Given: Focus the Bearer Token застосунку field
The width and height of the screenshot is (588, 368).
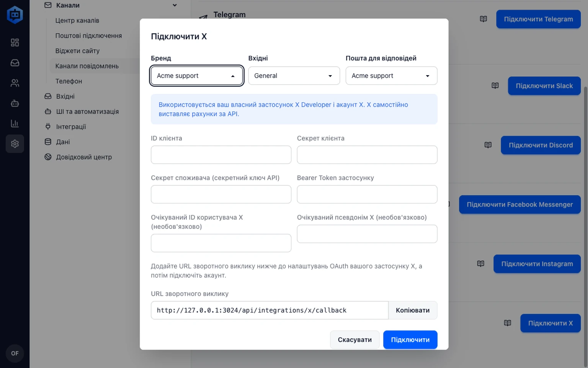Looking at the screenshot, I should pyautogui.click(x=367, y=194).
